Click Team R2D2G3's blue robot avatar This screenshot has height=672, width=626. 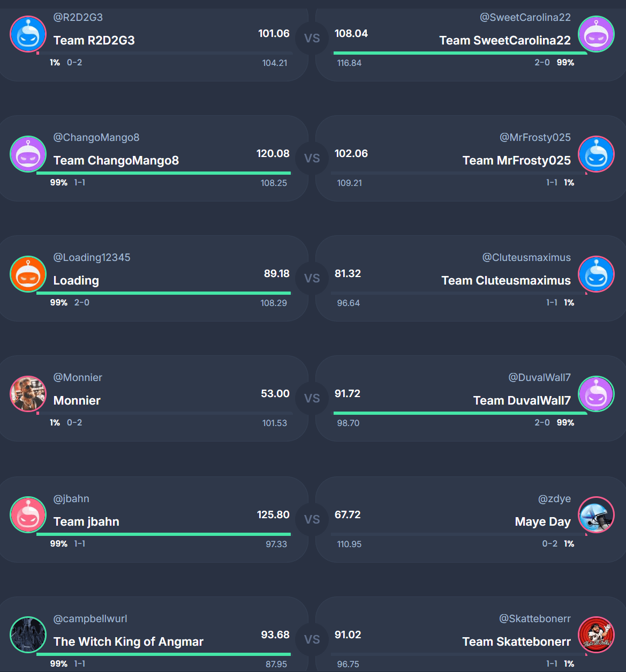[28, 34]
